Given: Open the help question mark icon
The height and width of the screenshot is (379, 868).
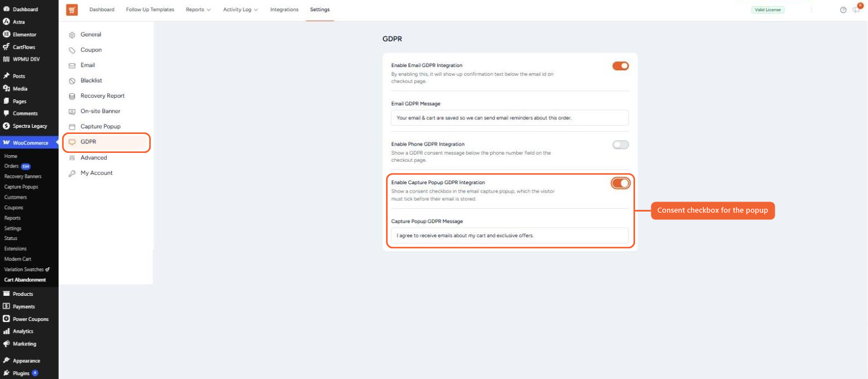Looking at the screenshot, I should coord(843,10).
